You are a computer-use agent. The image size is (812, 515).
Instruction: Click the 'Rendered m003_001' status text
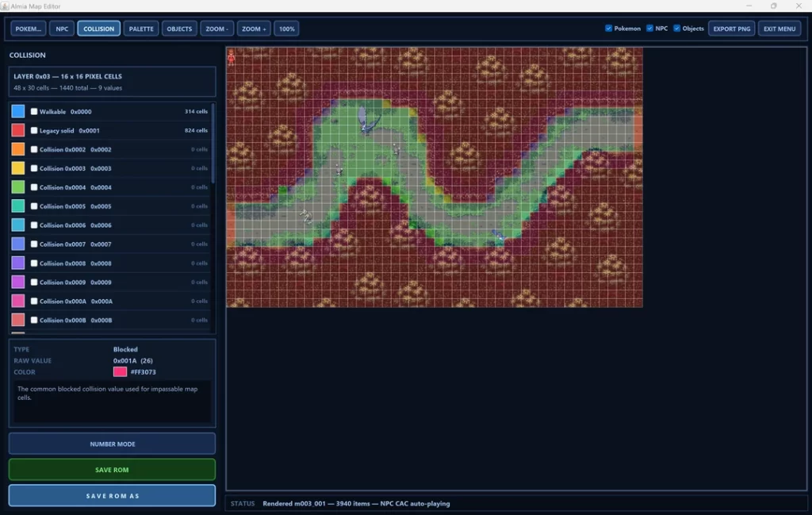click(356, 504)
